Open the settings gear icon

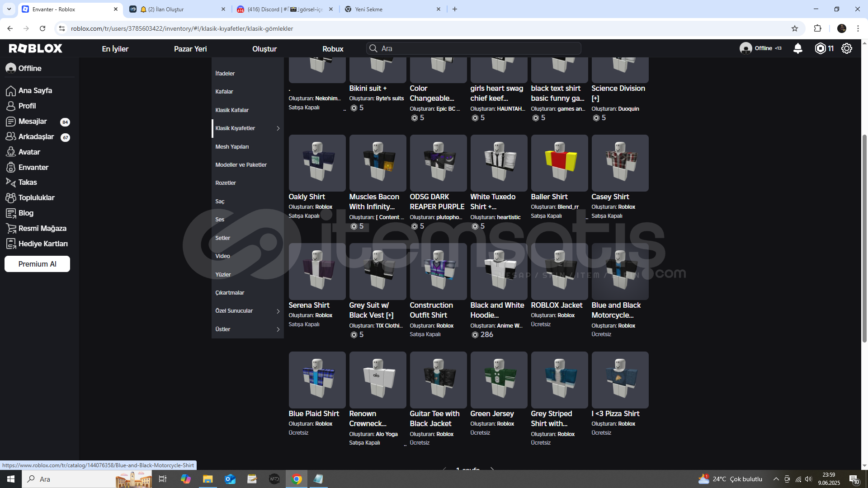point(847,48)
